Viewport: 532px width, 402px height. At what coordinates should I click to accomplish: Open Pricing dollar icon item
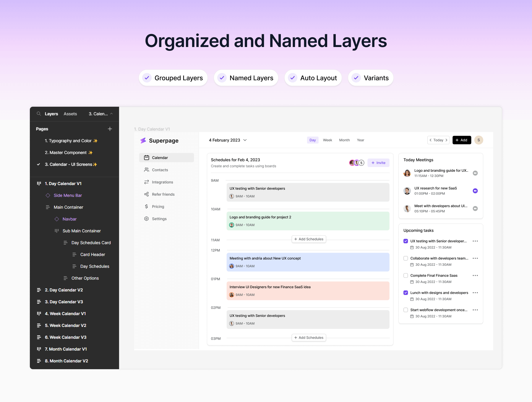[x=147, y=207]
